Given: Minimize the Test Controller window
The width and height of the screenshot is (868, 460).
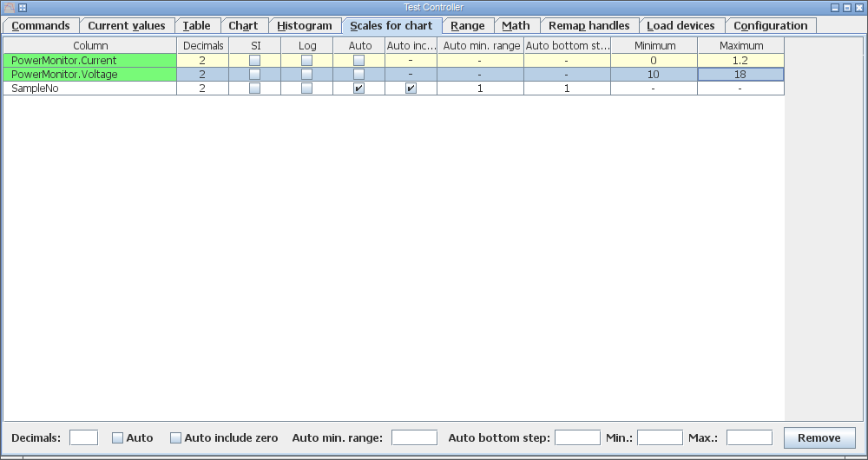Looking at the screenshot, I should point(835,8).
